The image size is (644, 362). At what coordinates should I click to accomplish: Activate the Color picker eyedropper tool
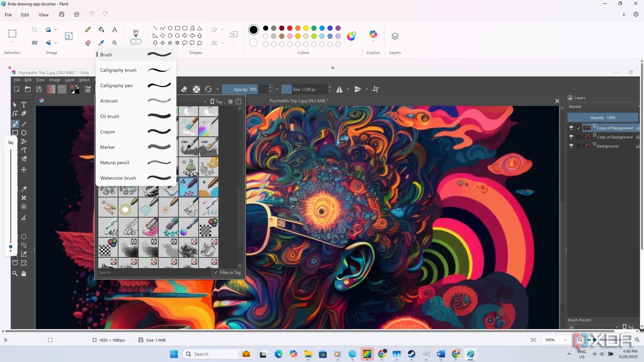point(101,43)
